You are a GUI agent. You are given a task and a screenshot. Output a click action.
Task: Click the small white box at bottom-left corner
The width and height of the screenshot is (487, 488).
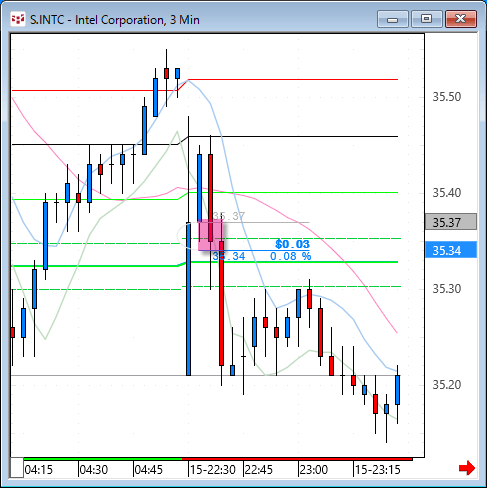[x=17, y=468]
